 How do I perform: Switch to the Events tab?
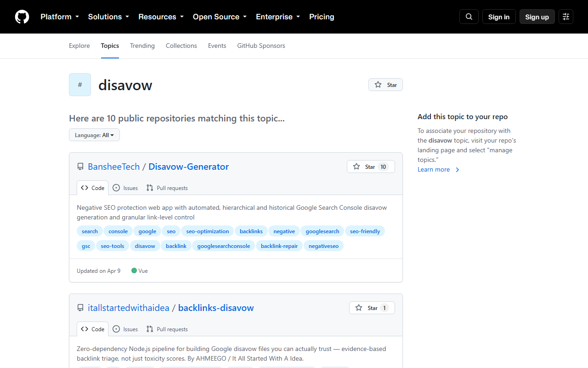pos(217,46)
